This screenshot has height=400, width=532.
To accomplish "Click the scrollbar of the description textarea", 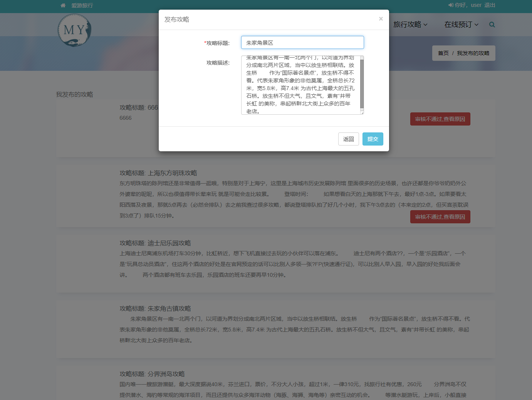I will [x=362, y=85].
